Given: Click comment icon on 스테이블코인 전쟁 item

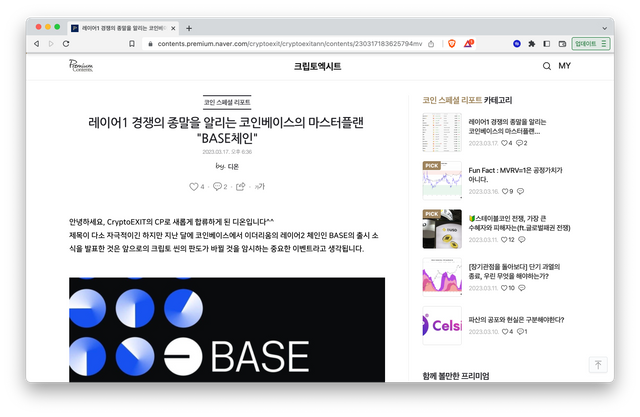Looking at the screenshot, I should coord(522,240).
